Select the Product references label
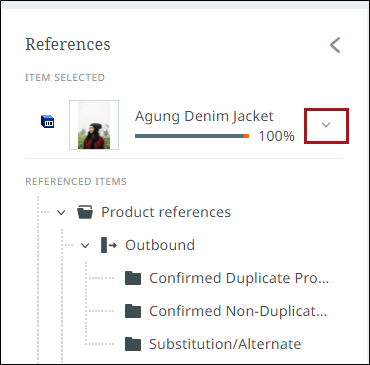Viewport: 370px width, 365px height. [166, 212]
